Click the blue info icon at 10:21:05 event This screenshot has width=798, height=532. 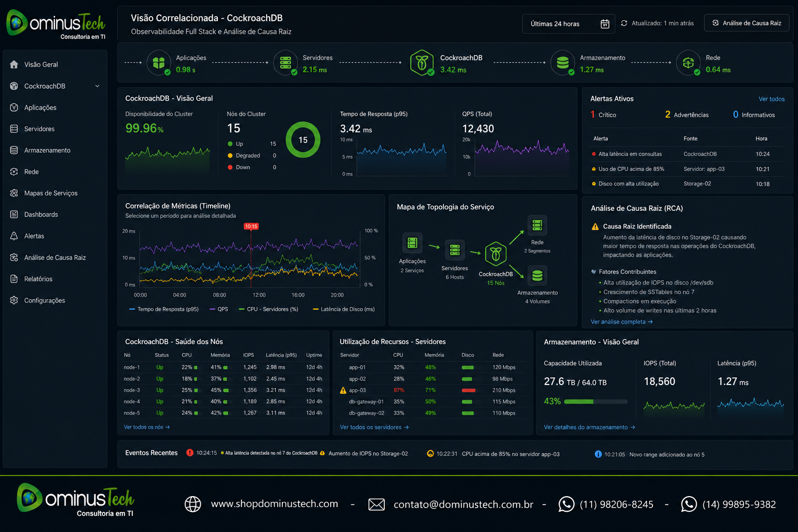pyautogui.click(x=598, y=454)
